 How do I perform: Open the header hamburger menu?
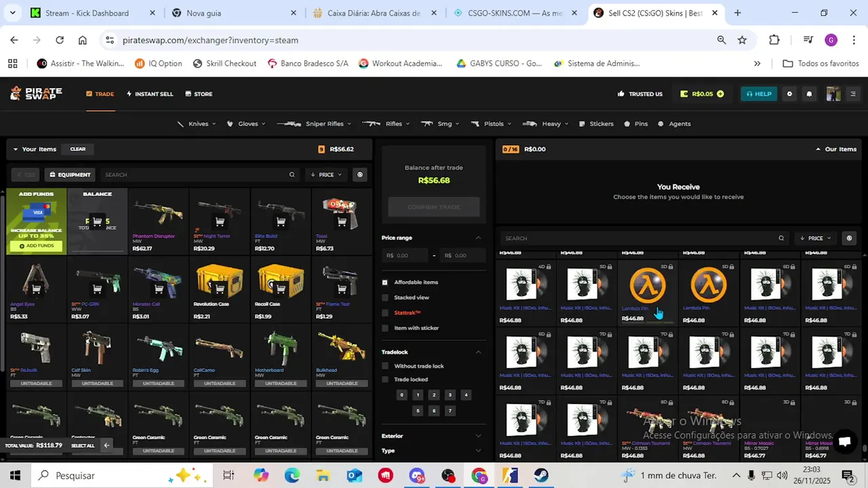[x=853, y=94]
